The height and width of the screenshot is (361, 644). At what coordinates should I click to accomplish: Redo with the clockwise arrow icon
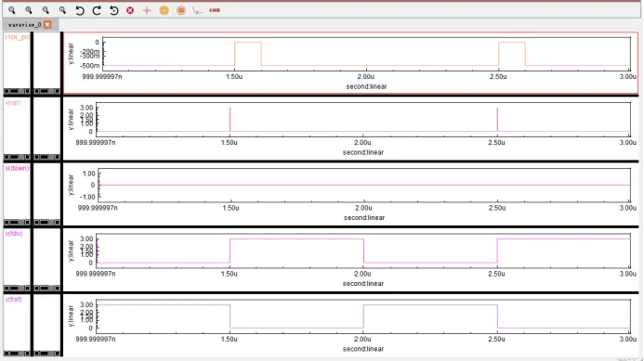point(97,10)
